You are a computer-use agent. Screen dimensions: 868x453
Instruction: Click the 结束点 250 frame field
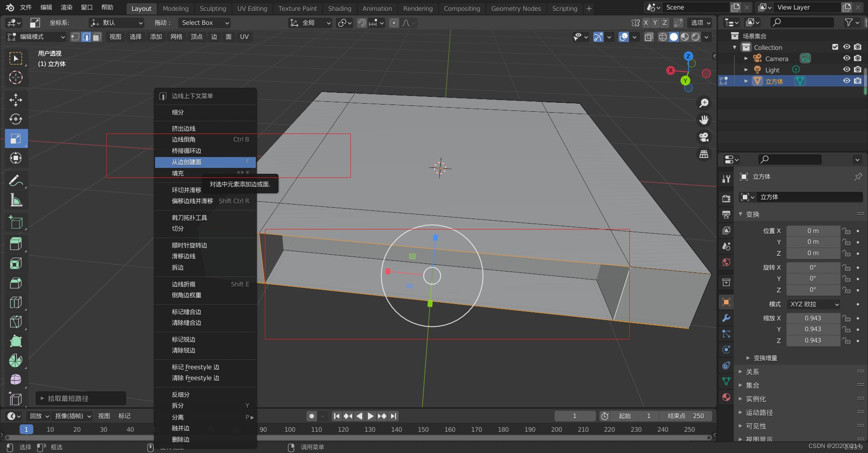685,416
